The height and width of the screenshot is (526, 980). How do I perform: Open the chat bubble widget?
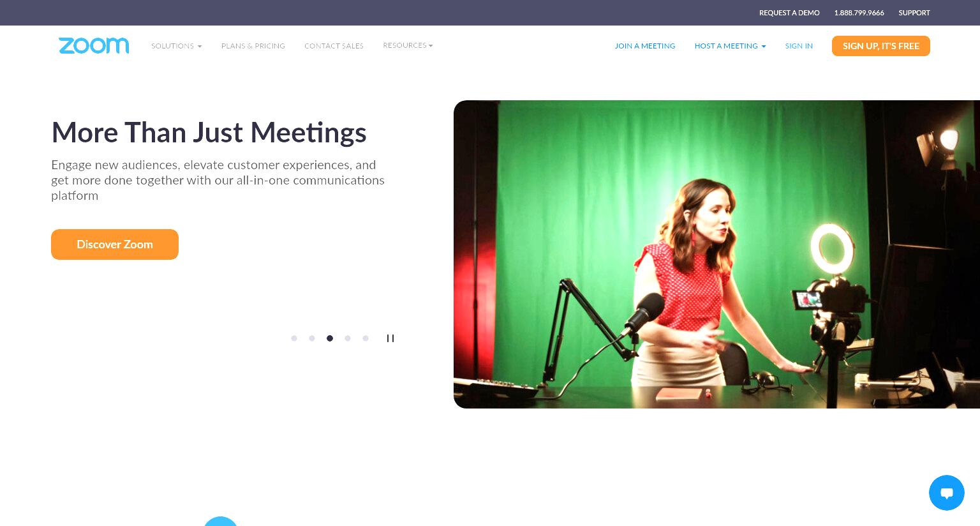pyautogui.click(x=946, y=493)
